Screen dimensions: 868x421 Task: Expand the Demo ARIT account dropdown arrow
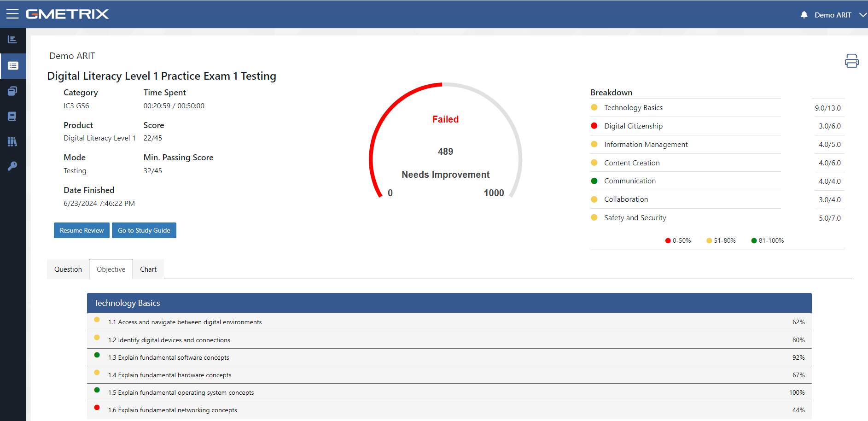coord(863,15)
